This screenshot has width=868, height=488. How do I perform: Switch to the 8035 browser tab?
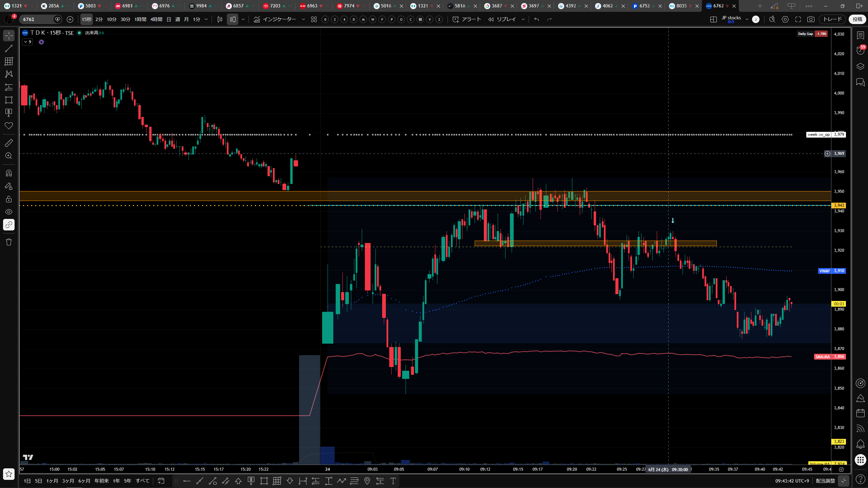pyautogui.click(x=682, y=6)
